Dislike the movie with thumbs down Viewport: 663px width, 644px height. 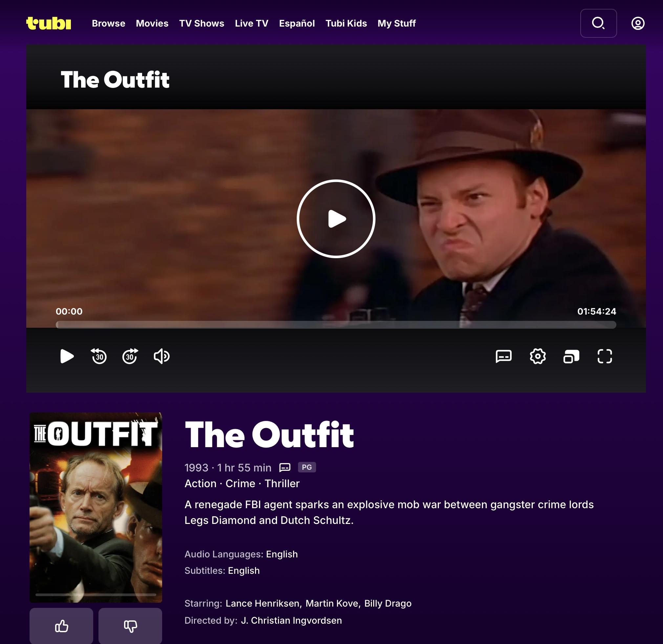point(130,626)
